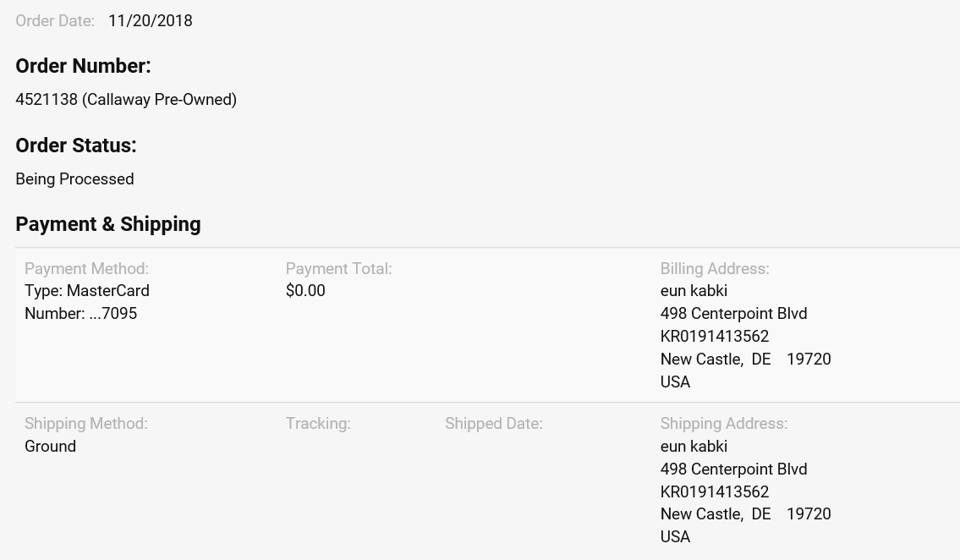Click the Ground shipping method value

coord(50,447)
